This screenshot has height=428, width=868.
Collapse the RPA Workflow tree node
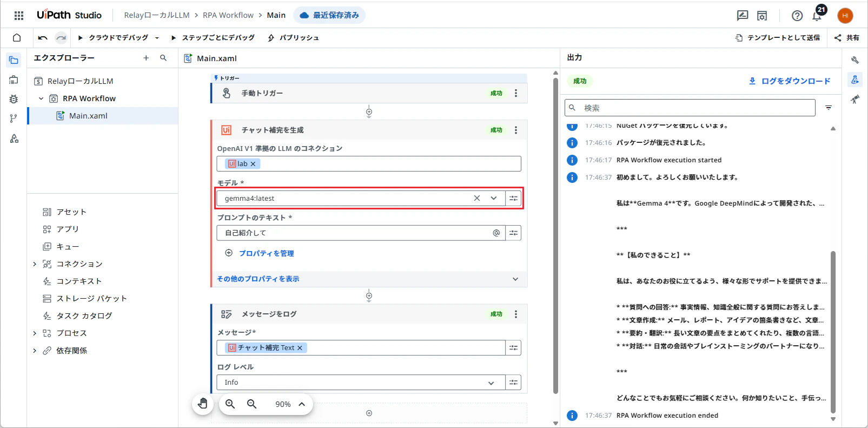[x=41, y=98]
